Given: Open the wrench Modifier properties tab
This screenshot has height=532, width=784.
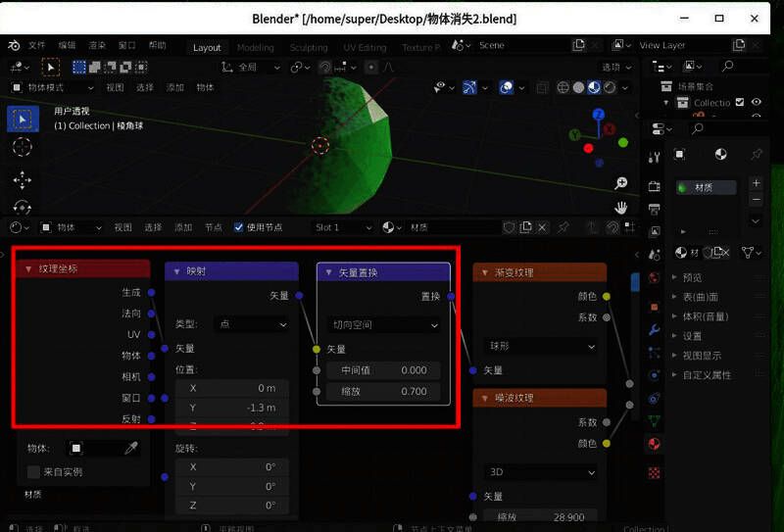Looking at the screenshot, I should tap(654, 329).
